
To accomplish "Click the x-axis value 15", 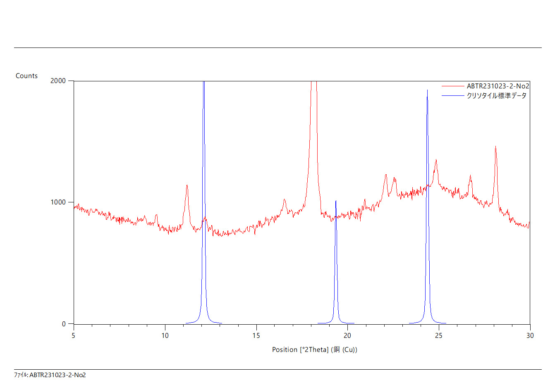I will pos(256,335).
